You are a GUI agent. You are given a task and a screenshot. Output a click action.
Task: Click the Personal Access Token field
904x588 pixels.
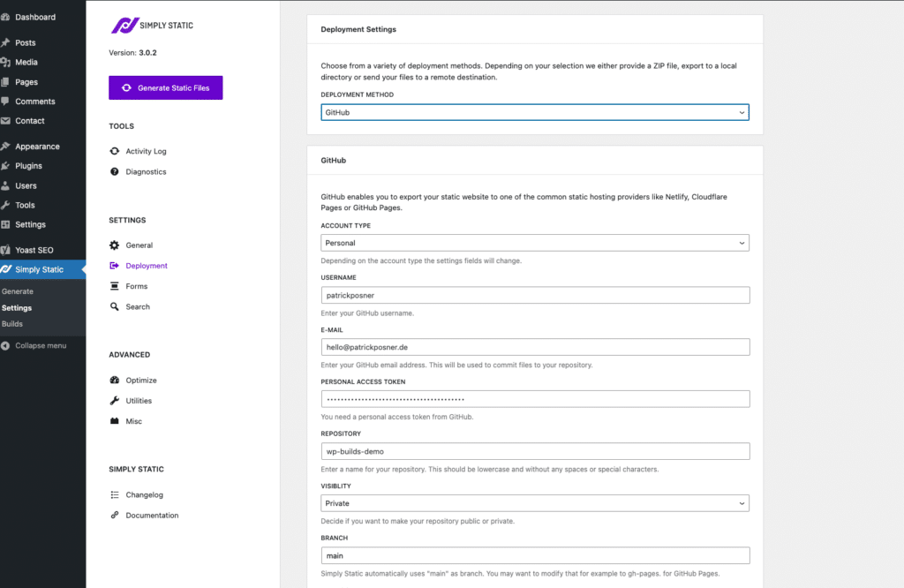(x=535, y=399)
